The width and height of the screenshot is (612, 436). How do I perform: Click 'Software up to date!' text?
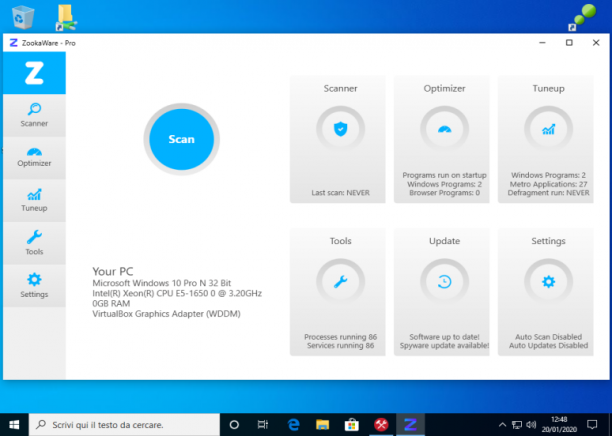[444, 337]
